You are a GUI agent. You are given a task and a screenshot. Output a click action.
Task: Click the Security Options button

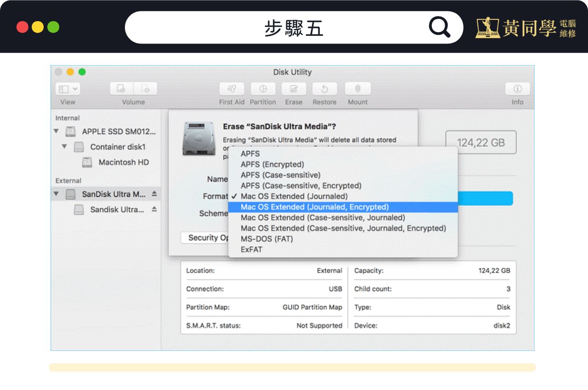[205, 238]
